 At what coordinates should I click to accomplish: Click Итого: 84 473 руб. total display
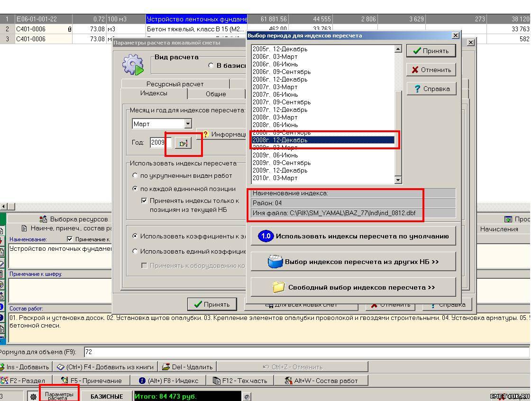(188, 396)
